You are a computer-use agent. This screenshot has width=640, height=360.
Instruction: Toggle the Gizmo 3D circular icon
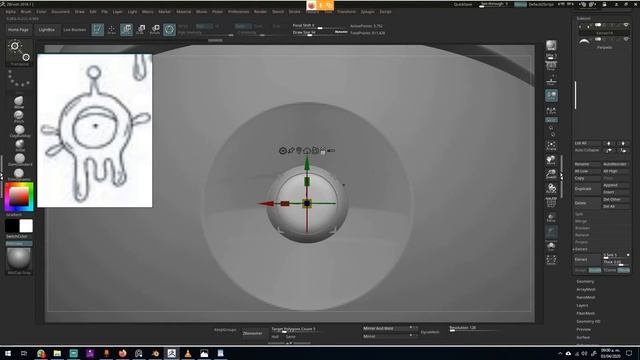tap(169, 29)
